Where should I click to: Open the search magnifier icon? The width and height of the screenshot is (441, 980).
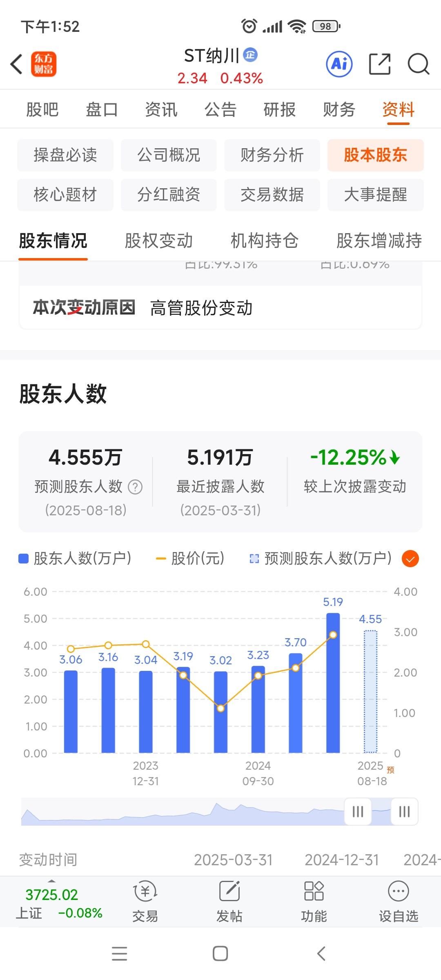click(419, 64)
